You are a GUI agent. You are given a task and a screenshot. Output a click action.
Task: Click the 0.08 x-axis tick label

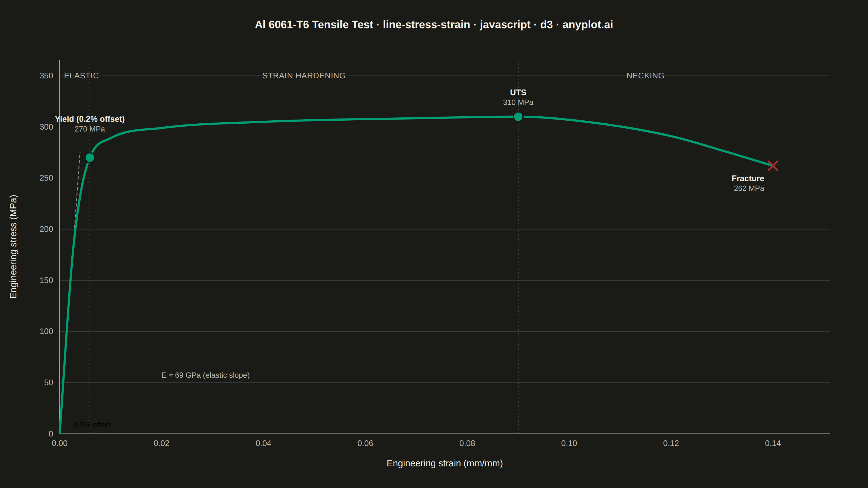(467, 443)
